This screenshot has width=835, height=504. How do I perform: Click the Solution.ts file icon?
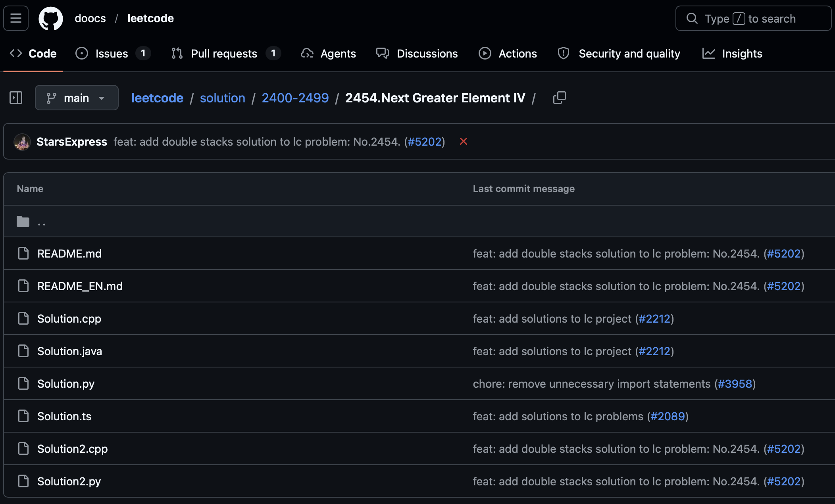tap(23, 416)
